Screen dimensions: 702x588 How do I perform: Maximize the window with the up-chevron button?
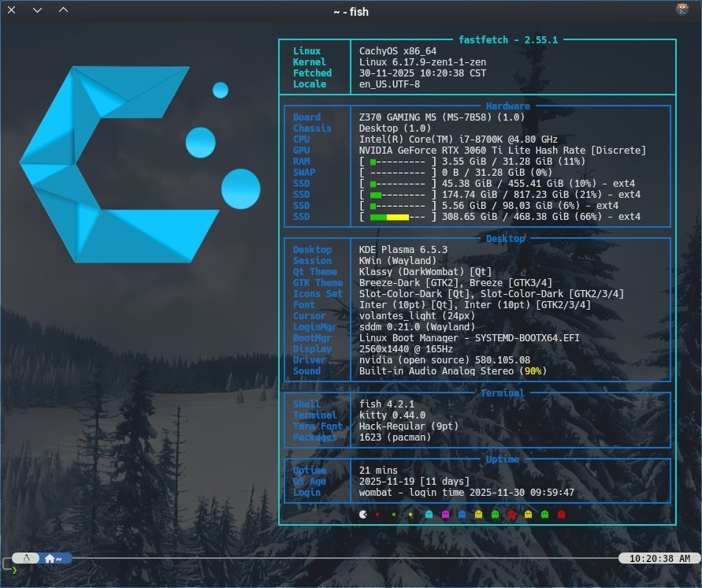[x=63, y=10]
